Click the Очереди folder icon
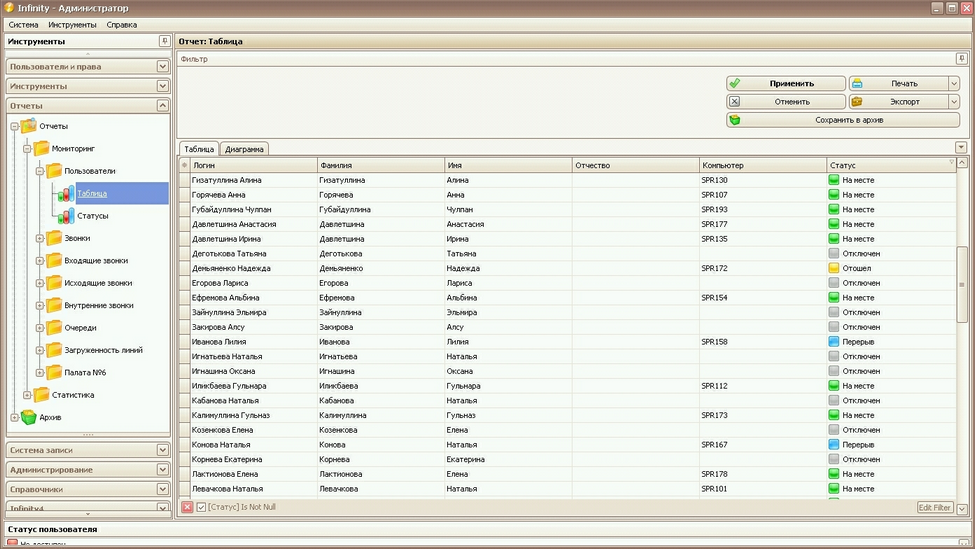 click(54, 328)
